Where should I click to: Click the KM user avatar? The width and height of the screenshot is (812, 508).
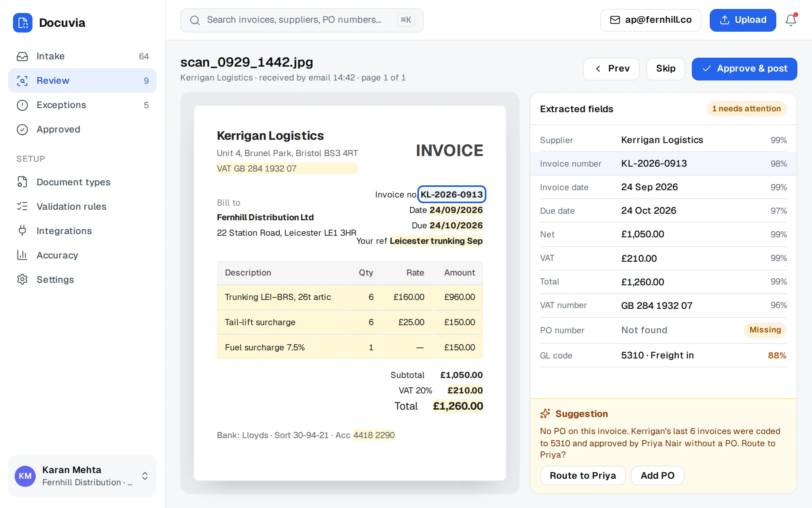tap(25, 476)
